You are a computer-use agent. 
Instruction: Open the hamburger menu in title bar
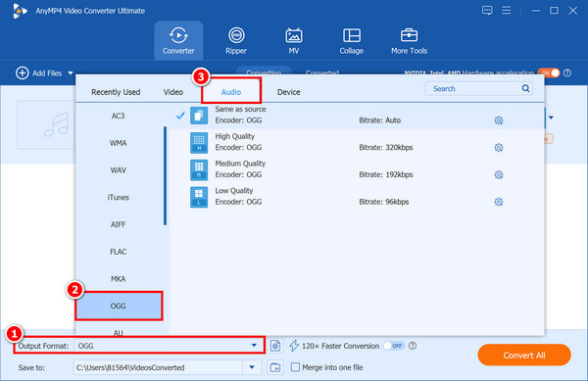[507, 11]
